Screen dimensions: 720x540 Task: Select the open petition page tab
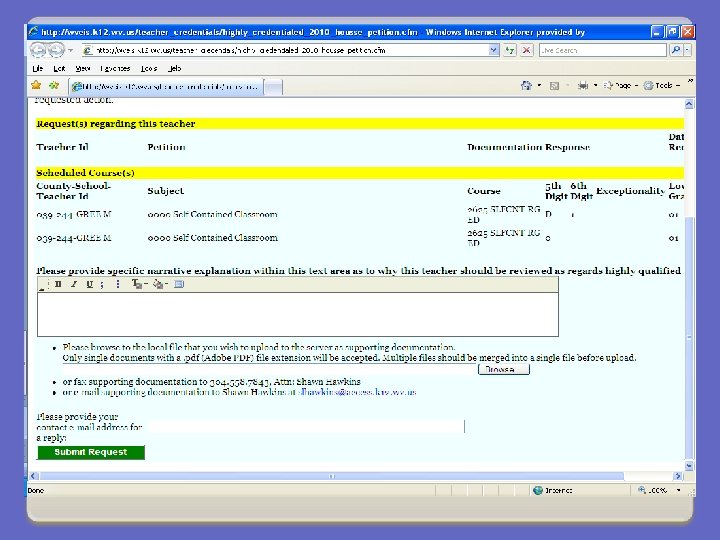[166, 86]
